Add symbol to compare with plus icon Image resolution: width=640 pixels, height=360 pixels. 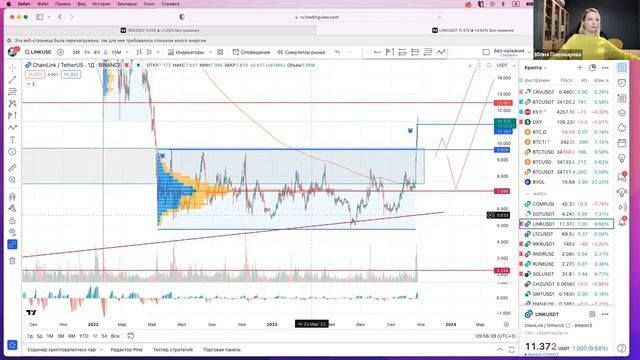[x=60, y=52]
